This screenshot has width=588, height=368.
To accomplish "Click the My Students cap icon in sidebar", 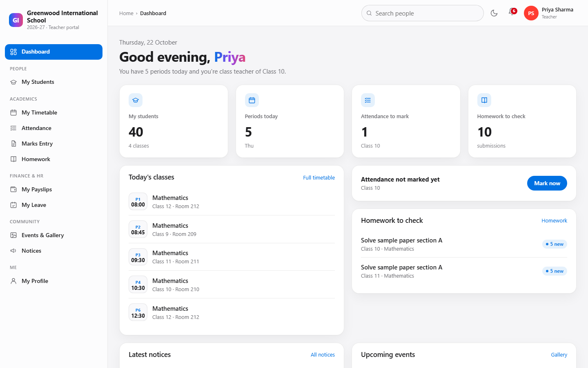I will 13,82.
